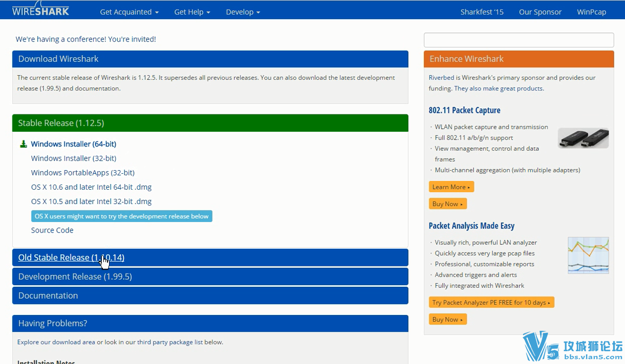
Task: Download OS X 10.6 Intel 64-bit .dmg
Action: pyautogui.click(x=91, y=187)
